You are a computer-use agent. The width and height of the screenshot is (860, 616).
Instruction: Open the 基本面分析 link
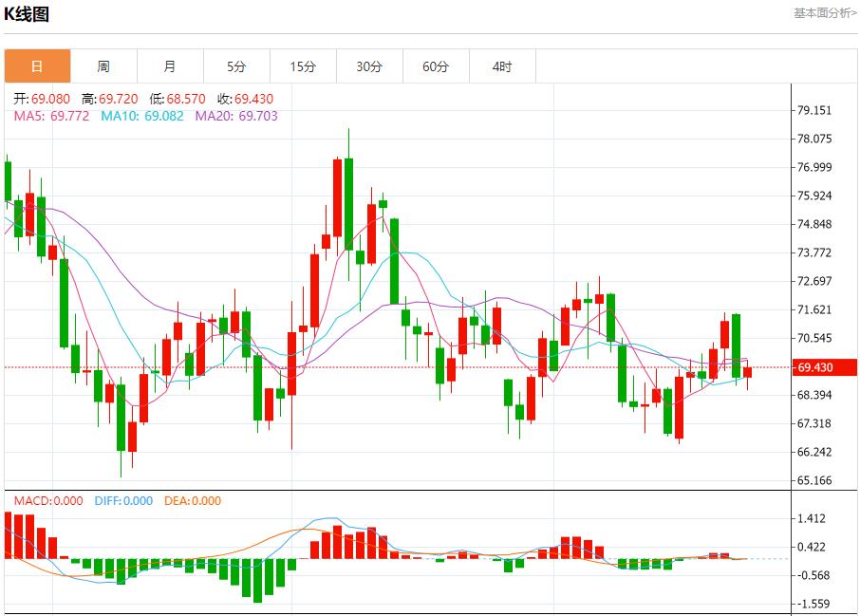point(824,12)
